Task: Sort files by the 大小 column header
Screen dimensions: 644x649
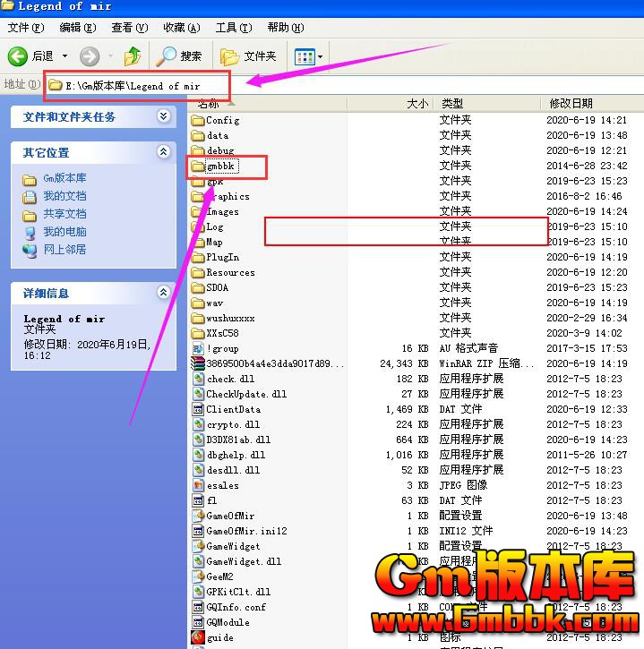Action: (x=416, y=104)
